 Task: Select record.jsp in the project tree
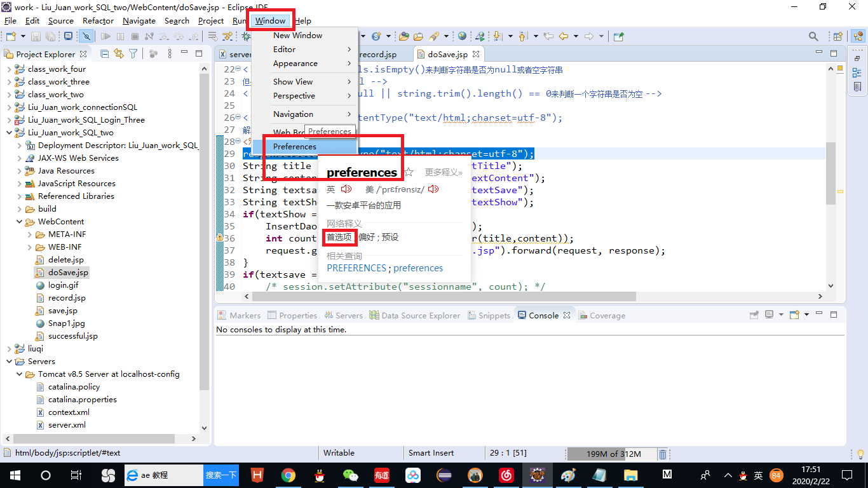coord(61,298)
